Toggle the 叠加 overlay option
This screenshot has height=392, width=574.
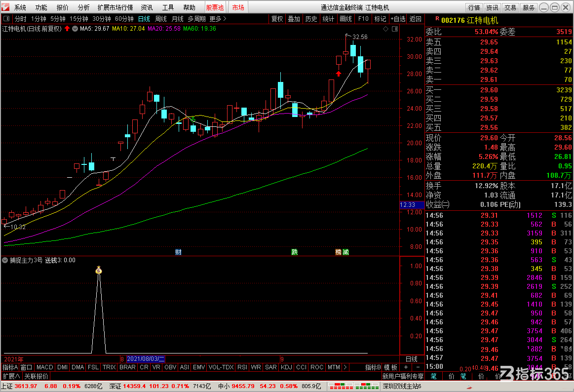294,19
